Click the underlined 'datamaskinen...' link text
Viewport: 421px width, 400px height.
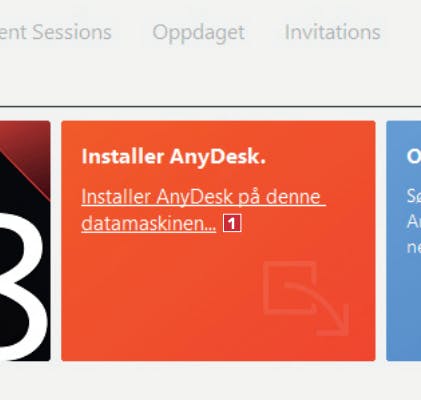coord(149,223)
